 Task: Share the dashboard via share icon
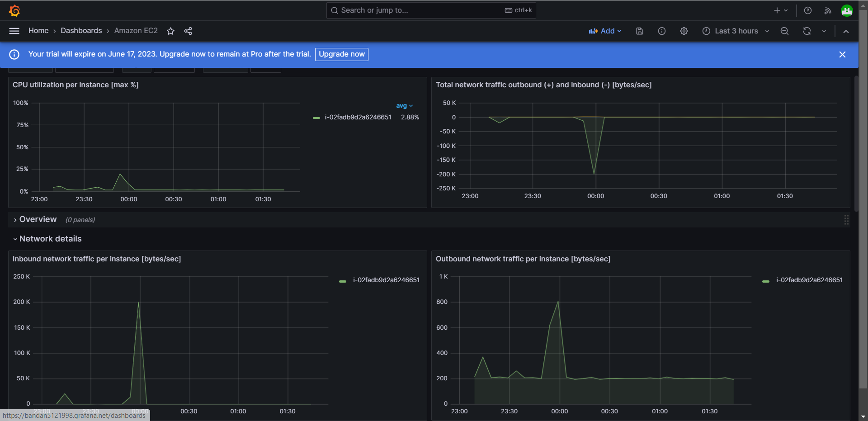188,31
